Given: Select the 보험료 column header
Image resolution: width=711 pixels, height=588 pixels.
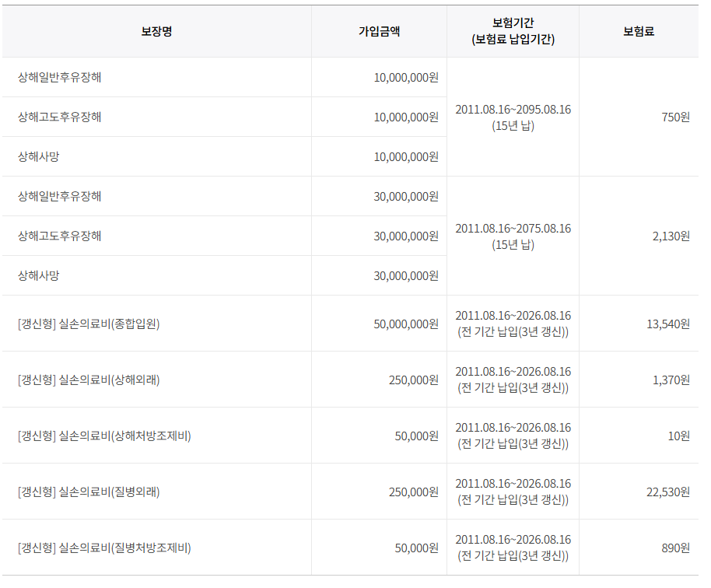Looking at the screenshot, I should 639,32.
